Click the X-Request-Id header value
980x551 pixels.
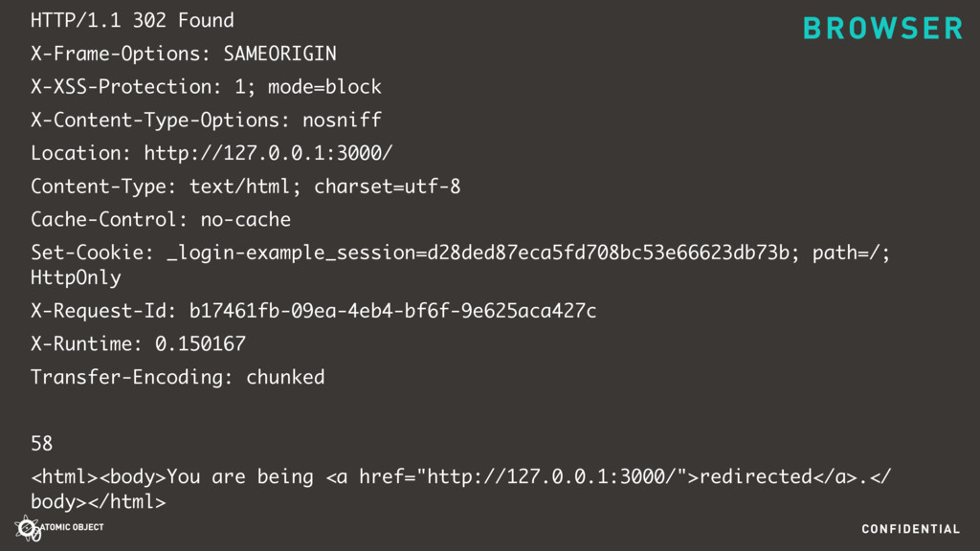tap(393, 311)
